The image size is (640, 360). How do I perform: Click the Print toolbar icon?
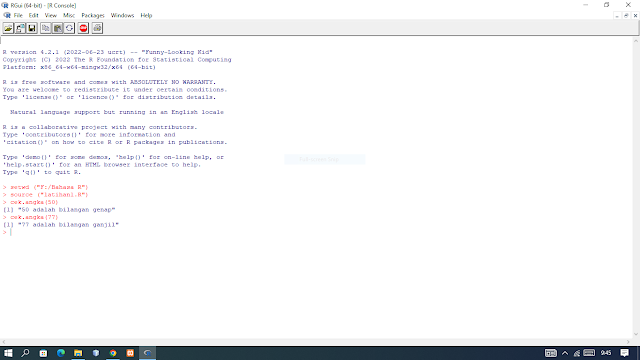pyautogui.click(x=97, y=28)
